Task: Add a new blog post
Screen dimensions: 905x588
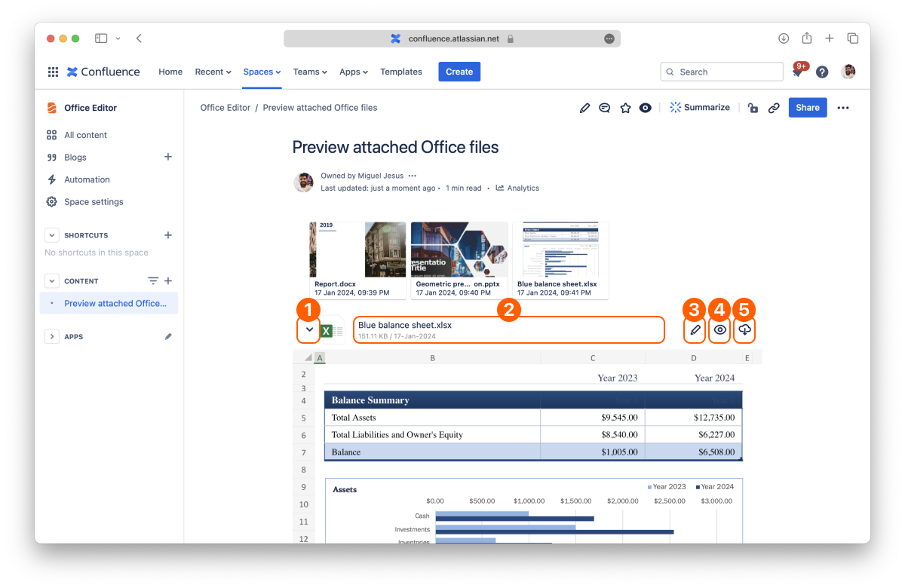Action: point(168,157)
